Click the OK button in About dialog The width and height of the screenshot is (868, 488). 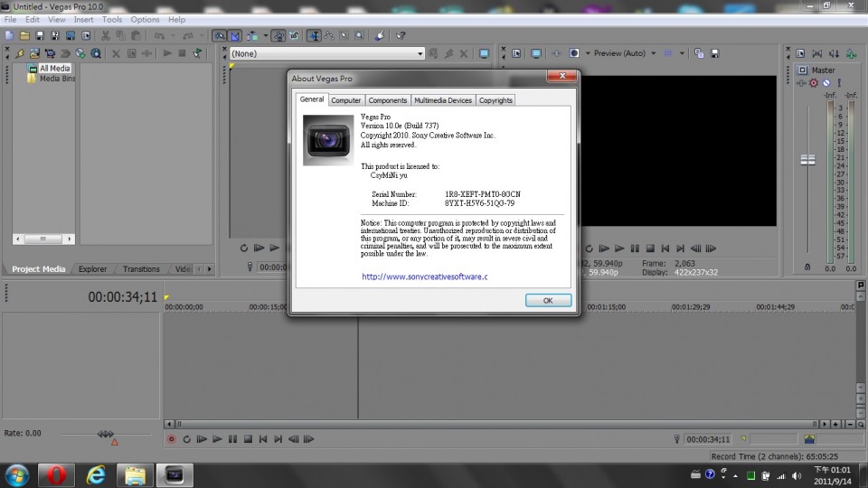pos(548,300)
